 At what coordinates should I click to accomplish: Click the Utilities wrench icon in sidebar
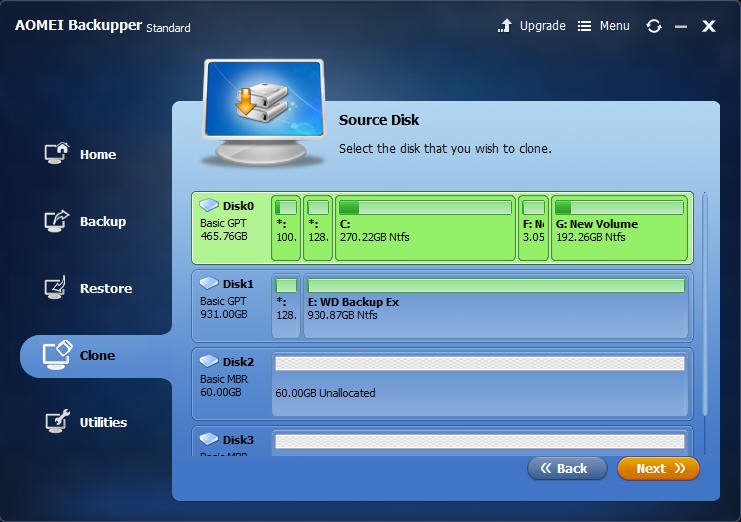click(x=57, y=421)
